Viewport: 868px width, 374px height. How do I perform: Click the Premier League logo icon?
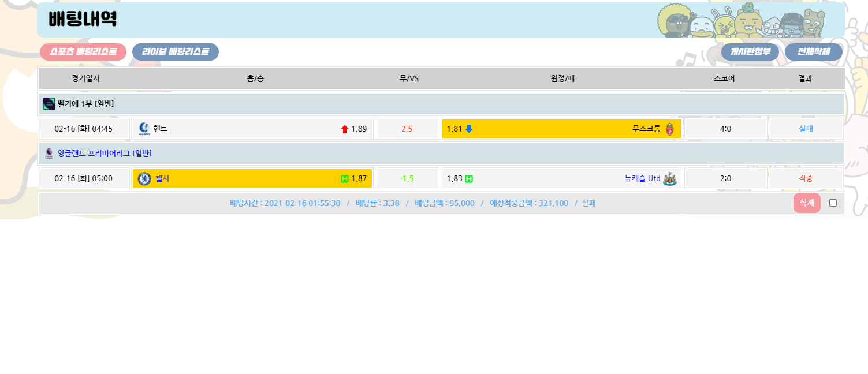pos(49,154)
